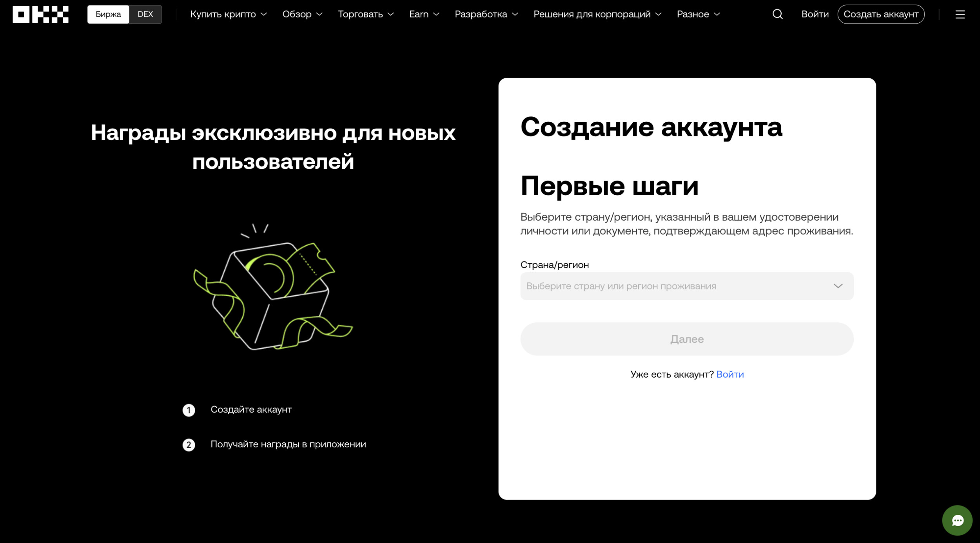Expand the Купить крипто menu

[x=228, y=14]
